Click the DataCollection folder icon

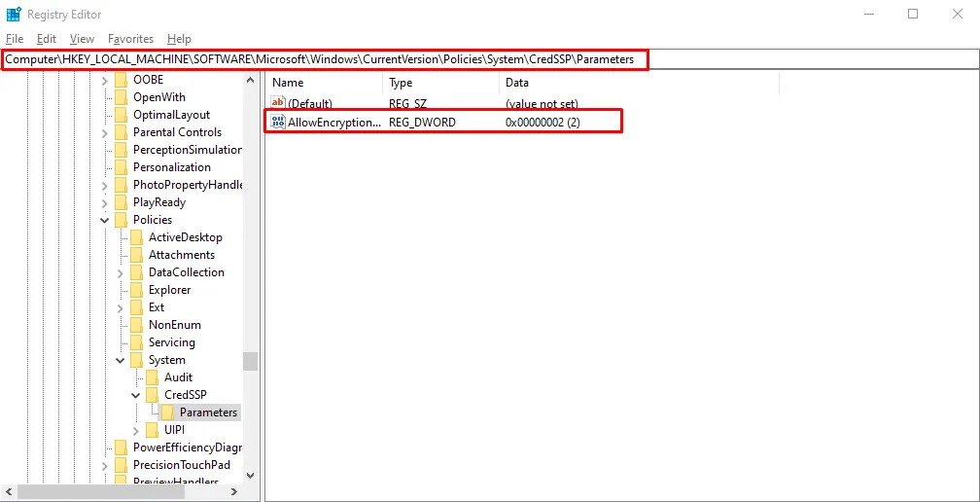pyautogui.click(x=137, y=272)
